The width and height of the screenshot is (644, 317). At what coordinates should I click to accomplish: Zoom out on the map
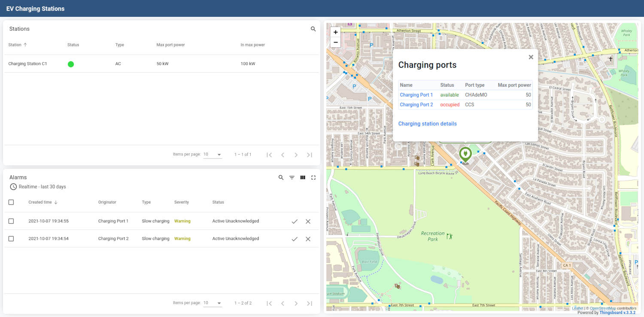(336, 42)
